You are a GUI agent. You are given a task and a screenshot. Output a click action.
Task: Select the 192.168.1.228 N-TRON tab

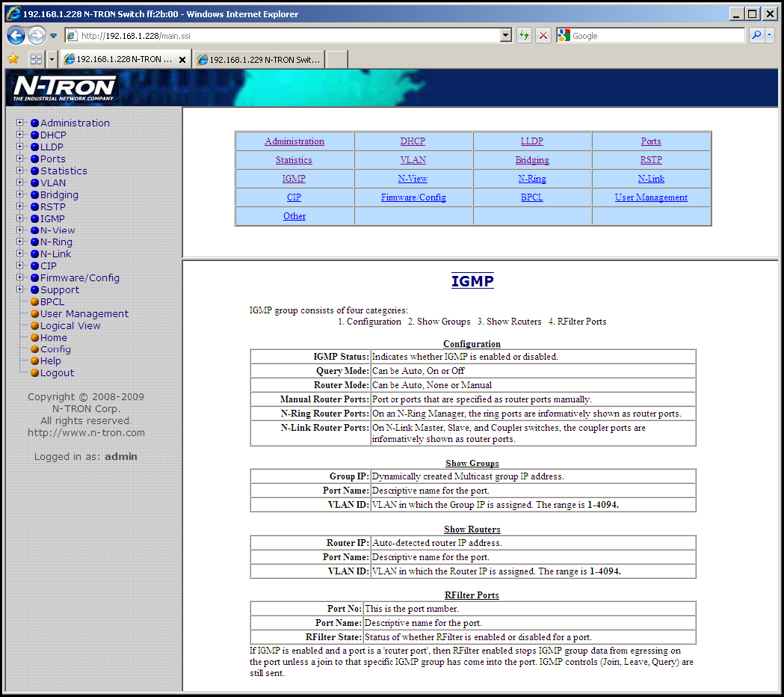pyautogui.click(x=119, y=59)
